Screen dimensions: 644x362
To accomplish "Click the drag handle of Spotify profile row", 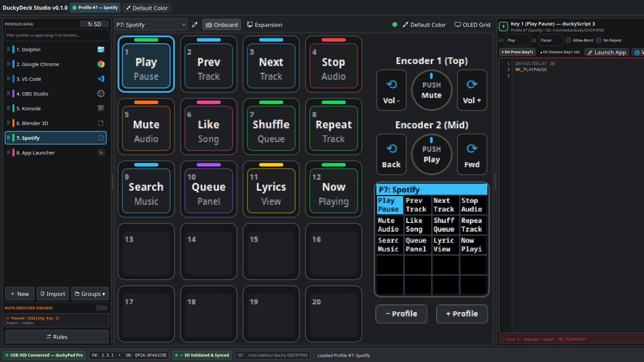I will point(8,138).
